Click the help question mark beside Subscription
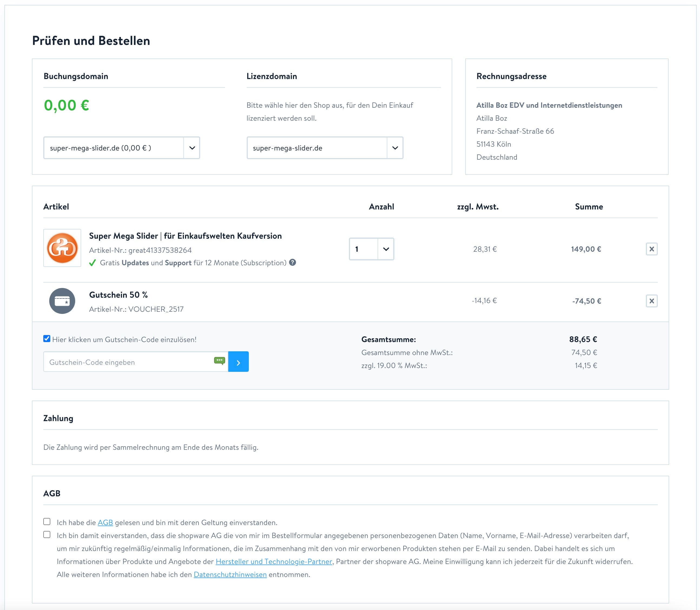The height and width of the screenshot is (610, 700). point(292,263)
